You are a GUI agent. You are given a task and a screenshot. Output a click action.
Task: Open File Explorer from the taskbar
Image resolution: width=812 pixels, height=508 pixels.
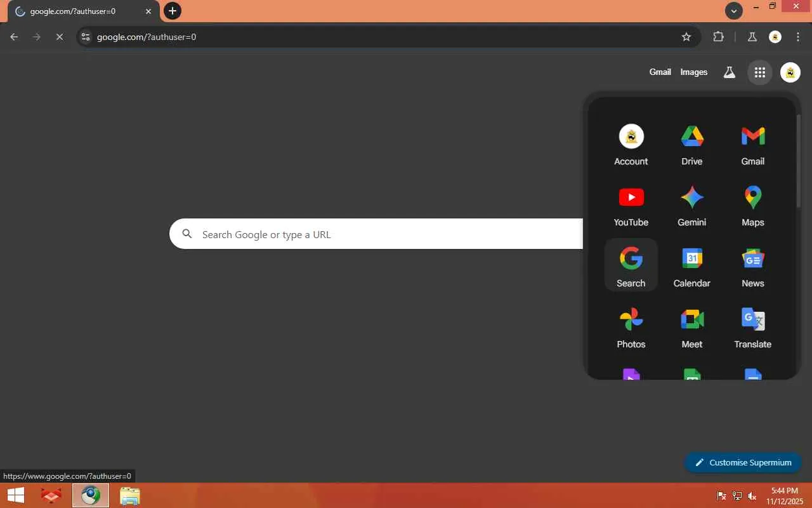tap(130, 495)
